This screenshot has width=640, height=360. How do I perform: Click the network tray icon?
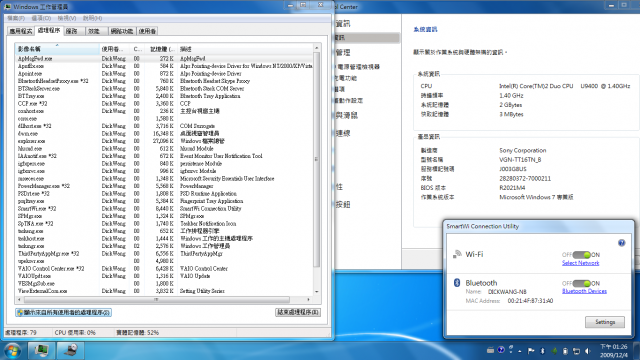(576, 351)
